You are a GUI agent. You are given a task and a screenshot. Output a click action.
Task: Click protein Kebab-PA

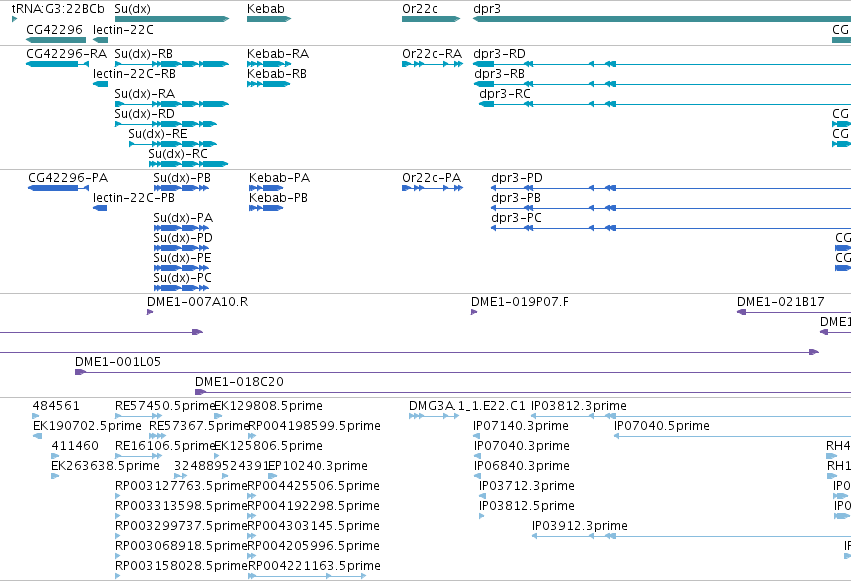(266, 188)
